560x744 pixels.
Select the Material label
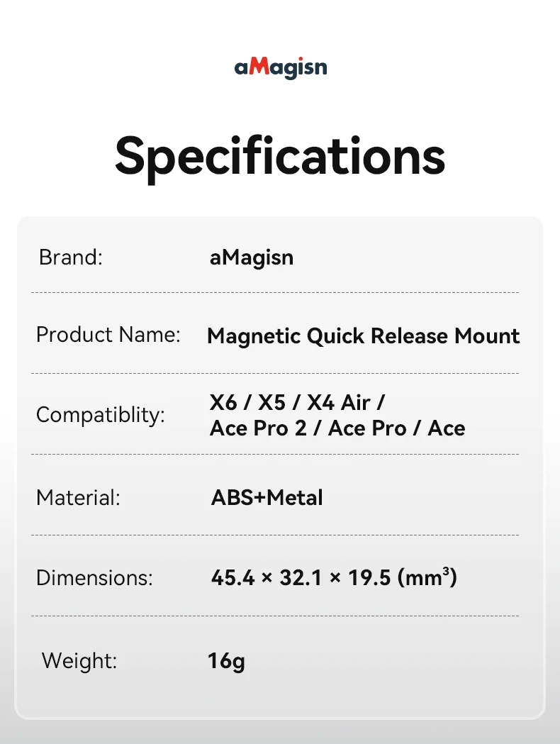78,498
